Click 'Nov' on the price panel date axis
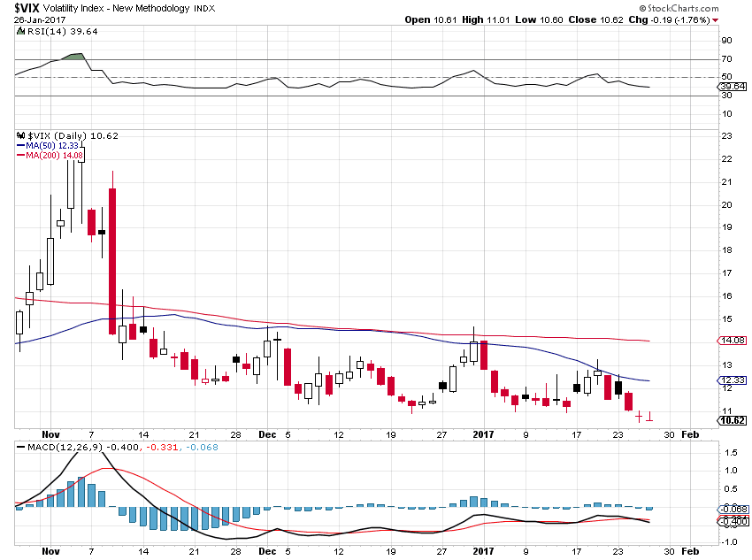This screenshot has width=752, height=560. pyautogui.click(x=50, y=434)
